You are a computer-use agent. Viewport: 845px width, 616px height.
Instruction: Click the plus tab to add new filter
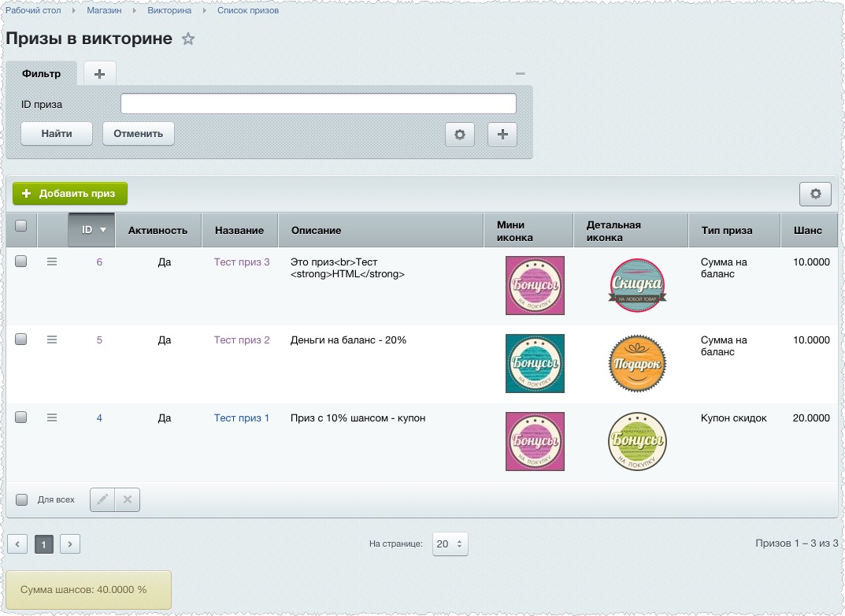click(x=99, y=73)
